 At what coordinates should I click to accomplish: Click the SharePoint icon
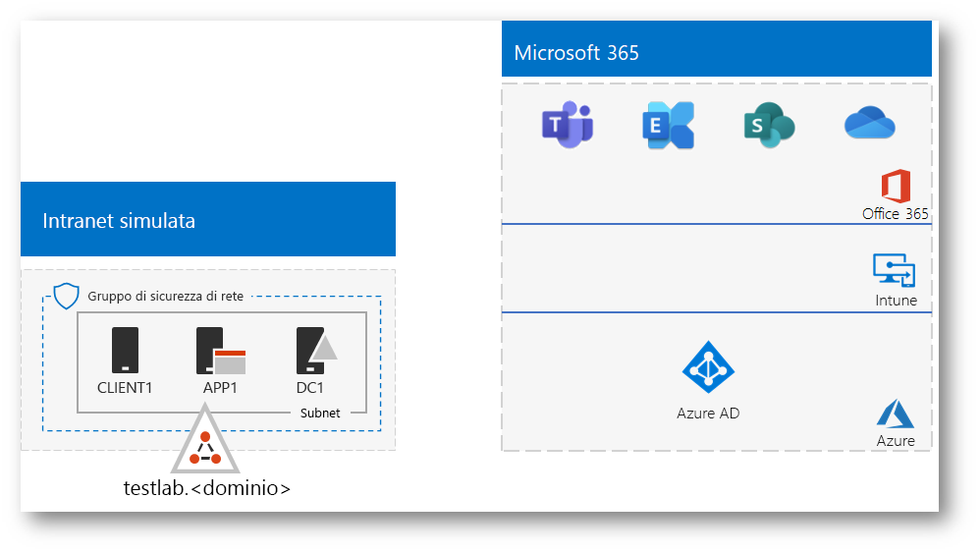(770, 125)
